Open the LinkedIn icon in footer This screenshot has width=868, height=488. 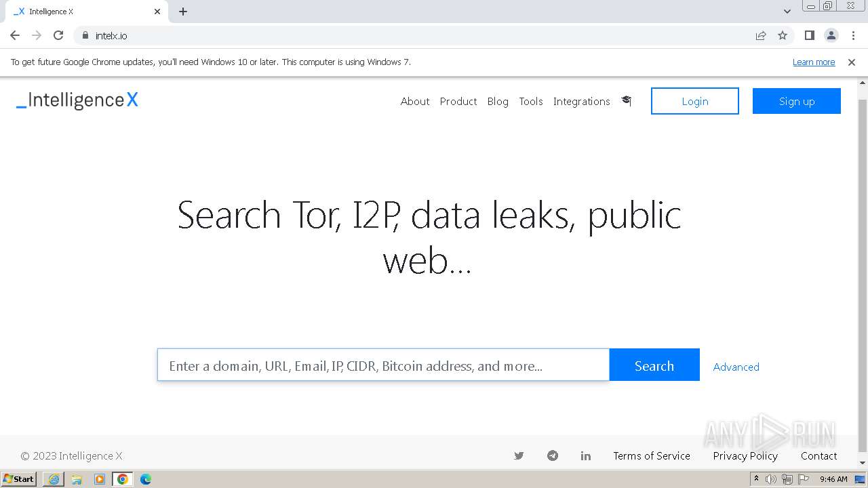click(586, 456)
